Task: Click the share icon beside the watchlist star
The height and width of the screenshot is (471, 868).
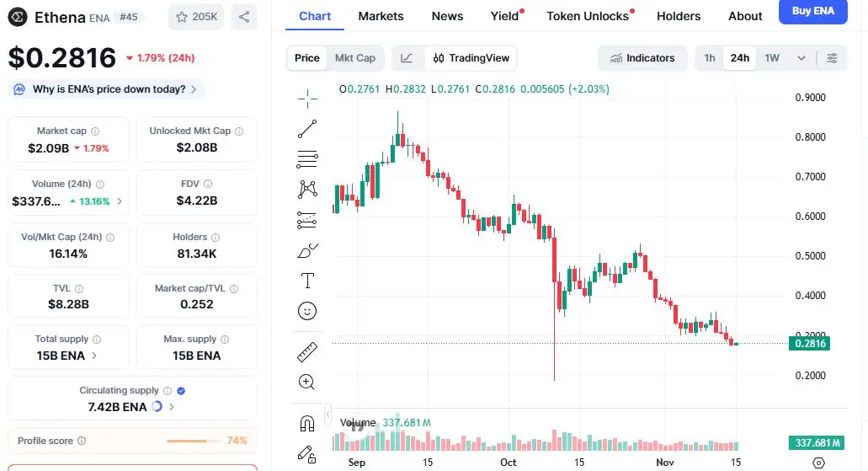Action: (x=244, y=16)
